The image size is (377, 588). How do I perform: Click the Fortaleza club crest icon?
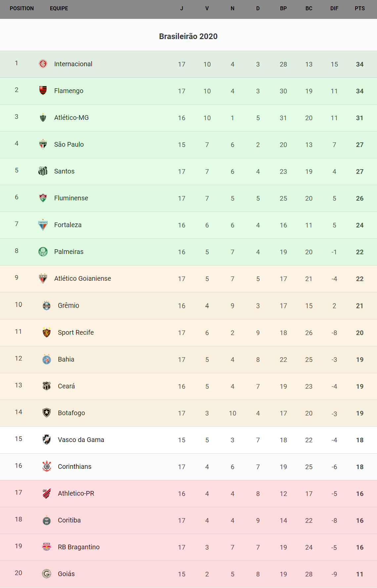(x=43, y=225)
